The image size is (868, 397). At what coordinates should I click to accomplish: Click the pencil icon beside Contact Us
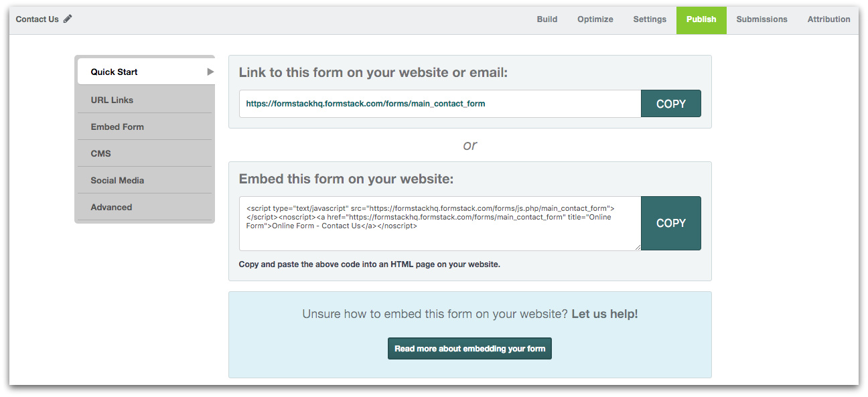coord(68,19)
